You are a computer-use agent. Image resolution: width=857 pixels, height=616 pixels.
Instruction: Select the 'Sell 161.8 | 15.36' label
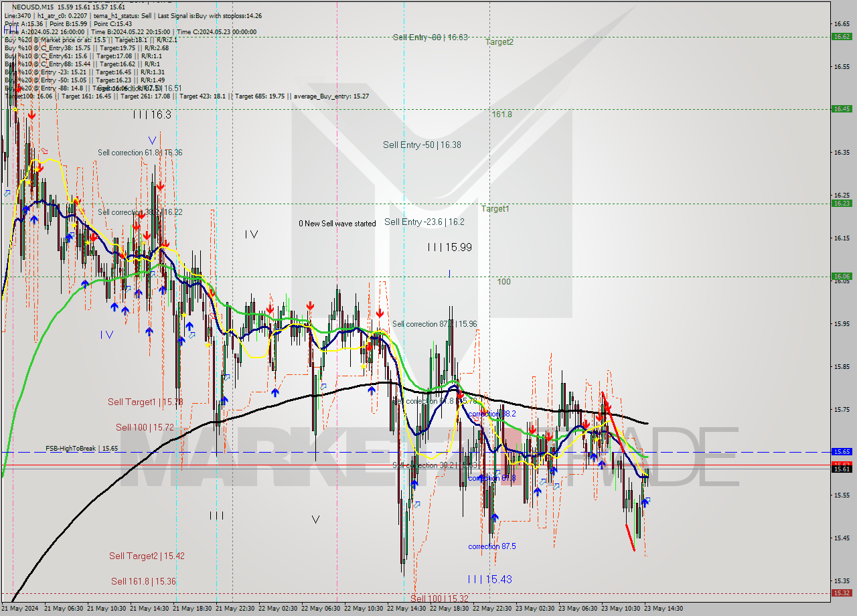(143, 581)
